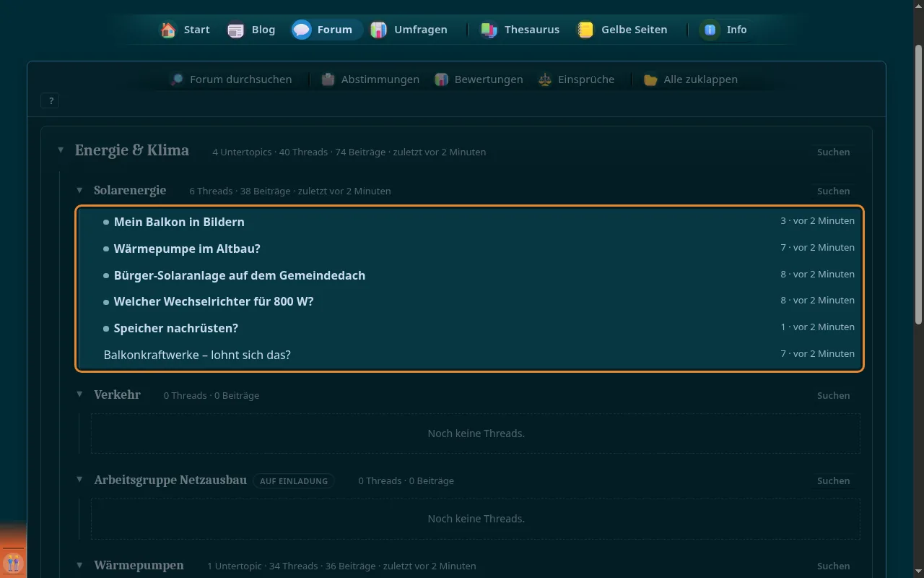Click the Gelbe Seiten notebook icon

click(x=585, y=30)
